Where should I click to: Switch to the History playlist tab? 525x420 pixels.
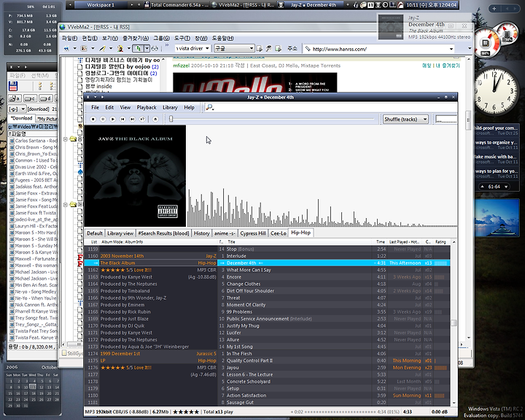pyautogui.click(x=201, y=233)
